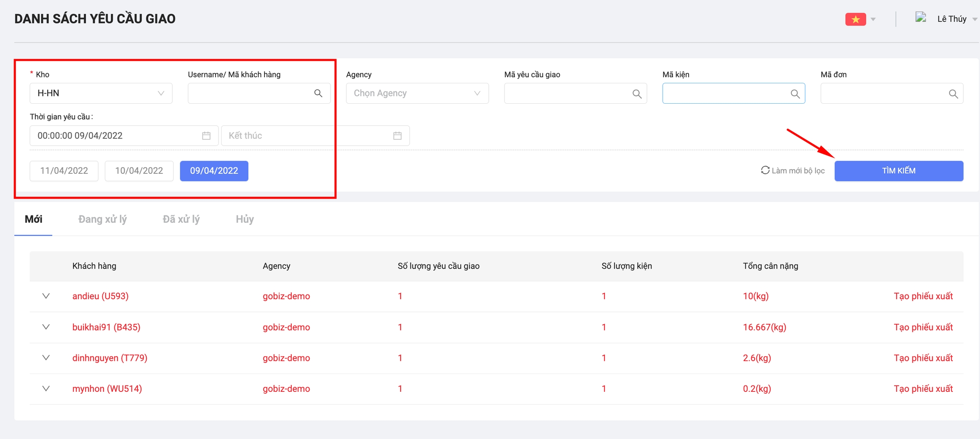The height and width of the screenshot is (439, 980).
Task: Click Vietnam flag language selector
Action: (855, 19)
